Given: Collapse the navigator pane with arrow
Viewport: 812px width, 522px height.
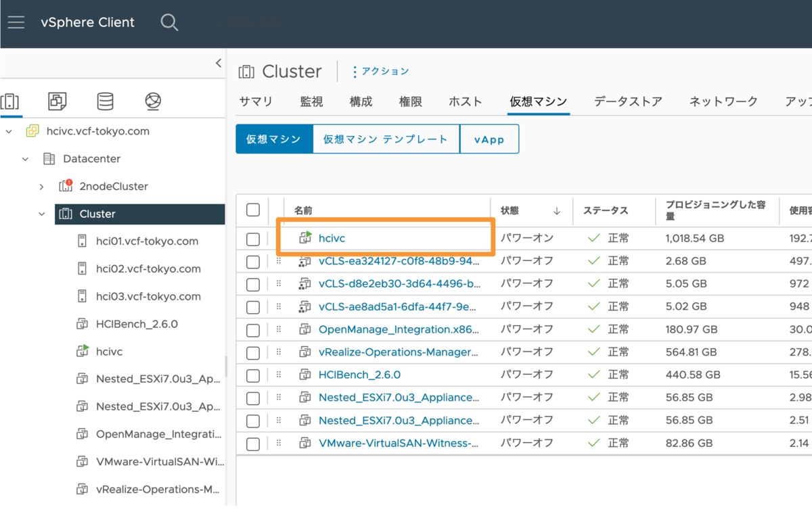Looking at the screenshot, I should point(218,63).
